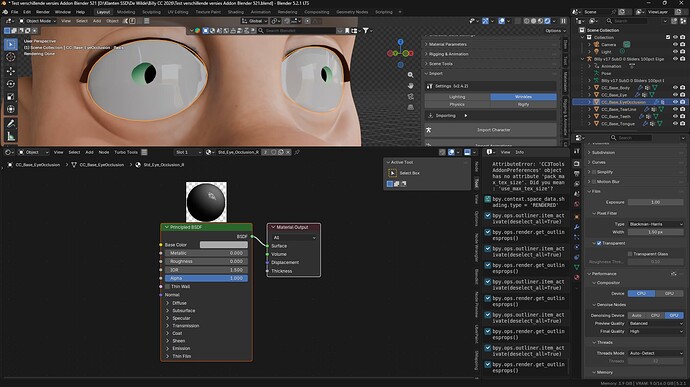Set compositor Device to GPU
Viewport: 690px width, 387px height.
coord(669,293)
